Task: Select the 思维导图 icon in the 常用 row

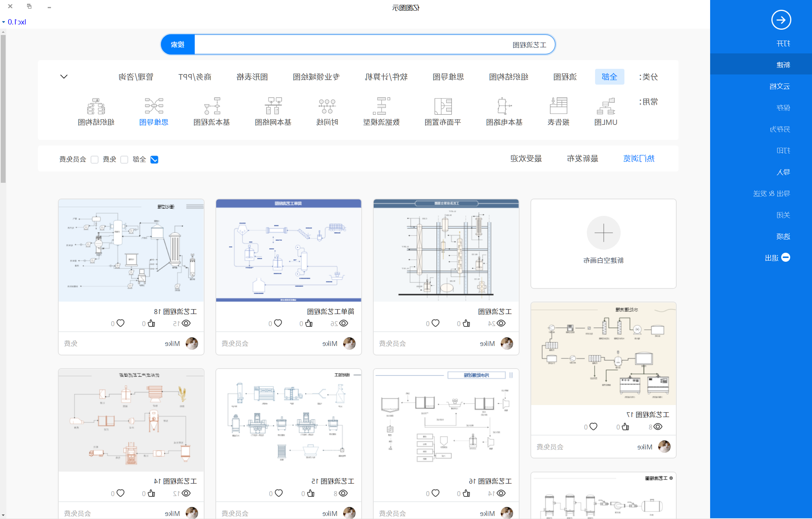Action: coord(154,106)
